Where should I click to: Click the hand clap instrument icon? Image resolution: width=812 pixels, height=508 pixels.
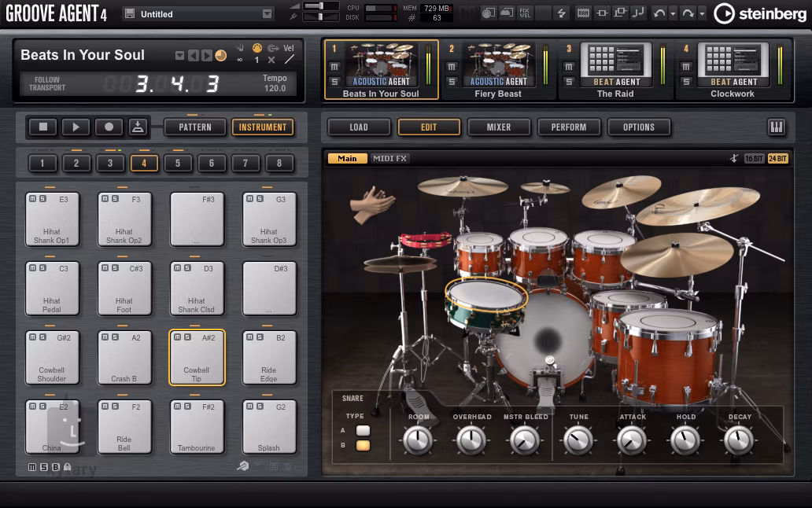pos(371,204)
